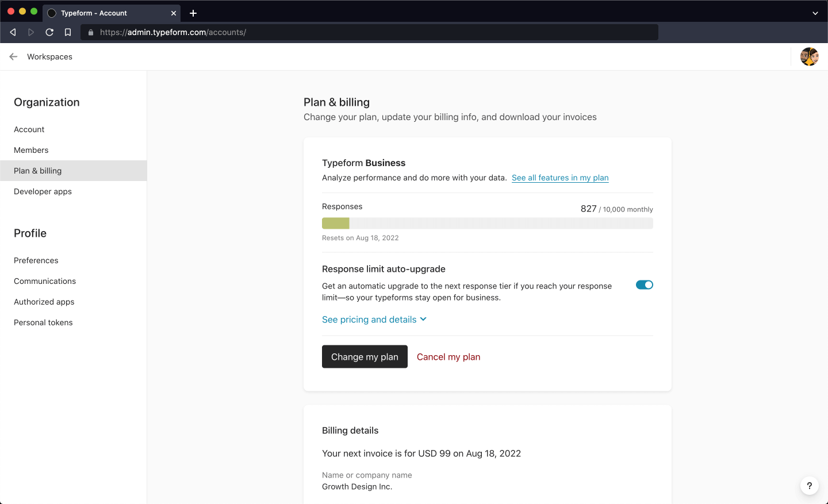The width and height of the screenshot is (828, 504).
Task: Click the Billing details heading
Action: pos(350,430)
